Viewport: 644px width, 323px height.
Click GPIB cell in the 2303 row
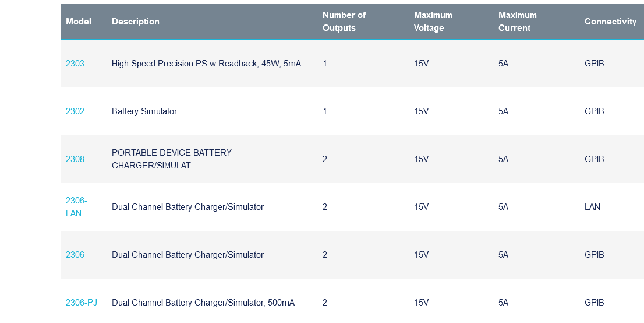pyautogui.click(x=595, y=64)
